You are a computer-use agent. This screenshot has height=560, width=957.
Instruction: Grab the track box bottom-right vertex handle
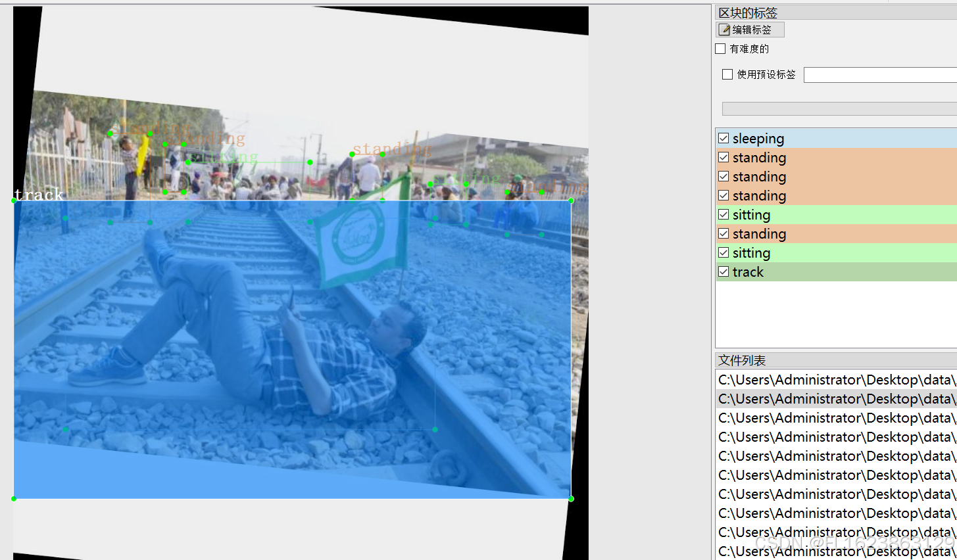click(571, 499)
